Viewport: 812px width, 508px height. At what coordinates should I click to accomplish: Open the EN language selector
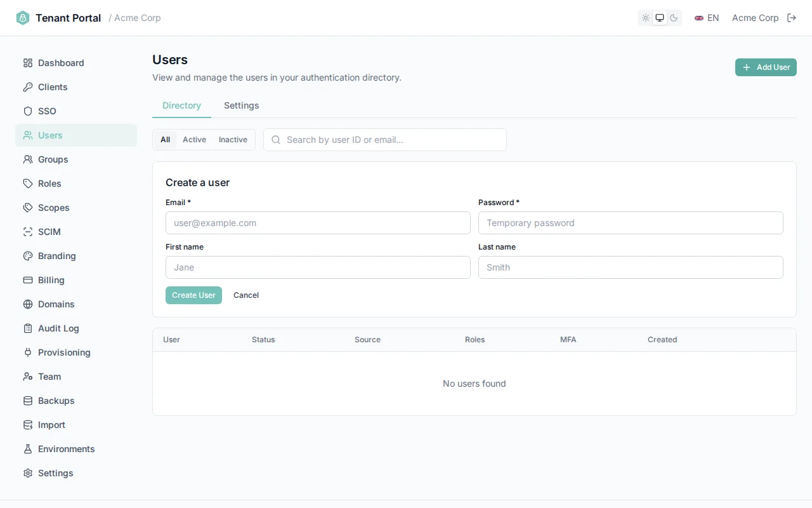[707, 18]
